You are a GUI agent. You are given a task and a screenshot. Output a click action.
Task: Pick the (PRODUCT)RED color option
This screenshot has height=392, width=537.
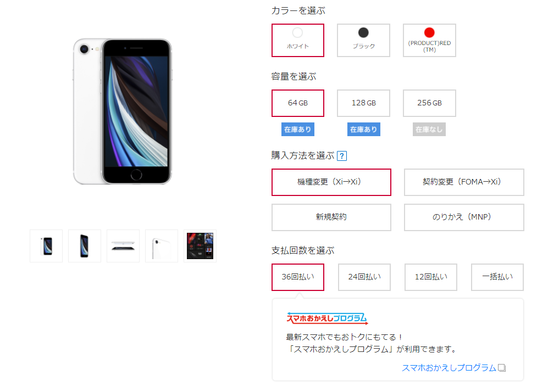(x=429, y=41)
